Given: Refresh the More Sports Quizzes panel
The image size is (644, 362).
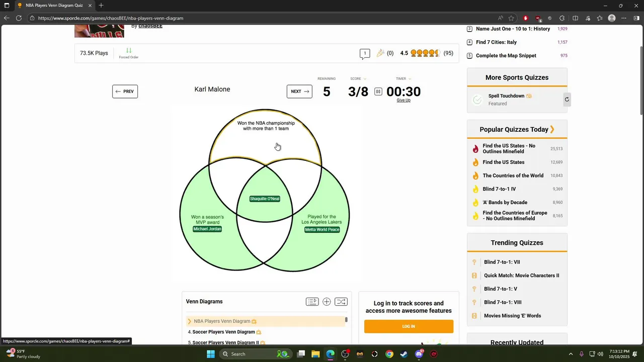Looking at the screenshot, I should pos(567,100).
